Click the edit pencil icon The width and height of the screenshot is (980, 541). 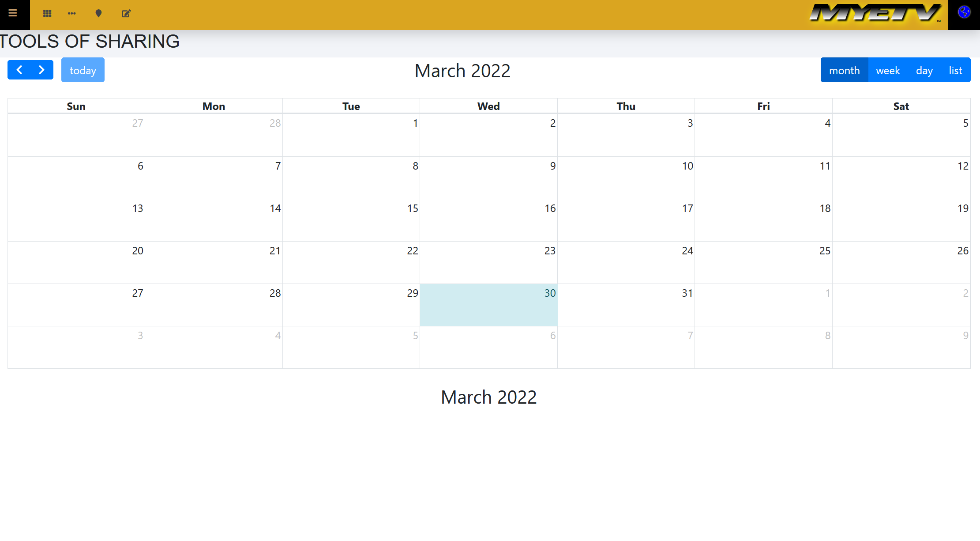click(126, 14)
